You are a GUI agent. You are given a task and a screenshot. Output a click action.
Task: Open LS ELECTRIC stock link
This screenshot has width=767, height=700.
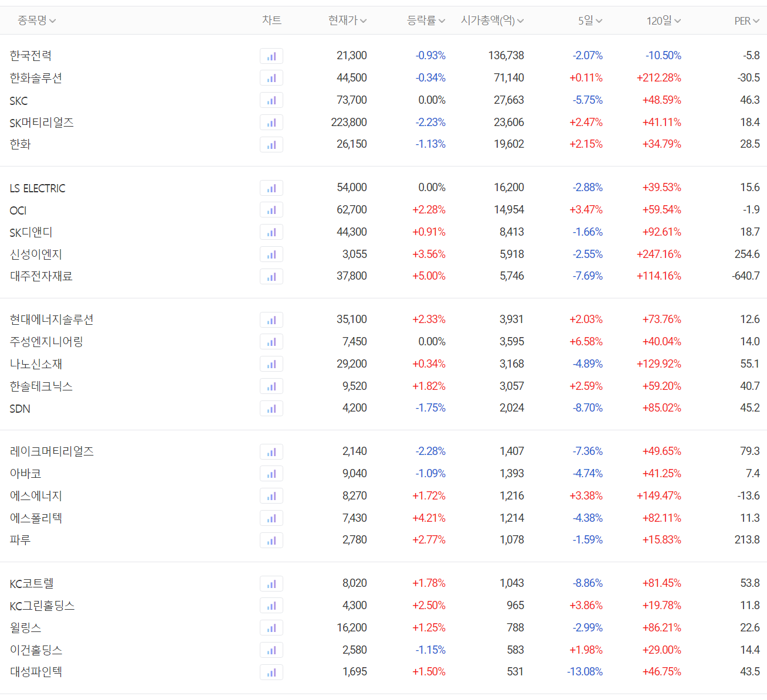pyautogui.click(x=38, y=188)
